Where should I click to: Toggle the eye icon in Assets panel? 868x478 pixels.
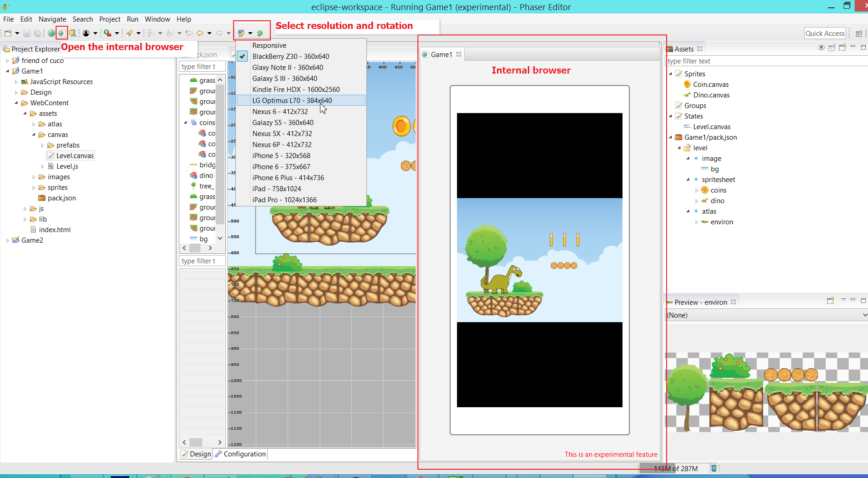pyautogui.click(x=821, y=48)
